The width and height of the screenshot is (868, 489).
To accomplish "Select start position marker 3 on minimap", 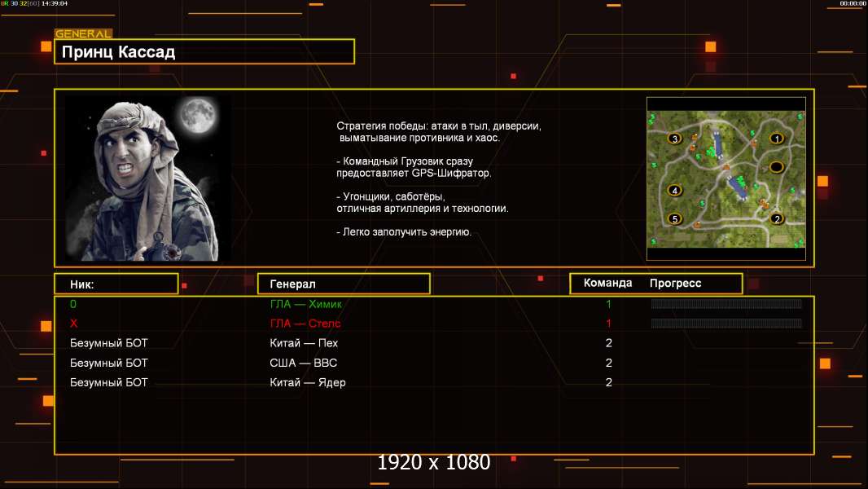I will [674, 139].
